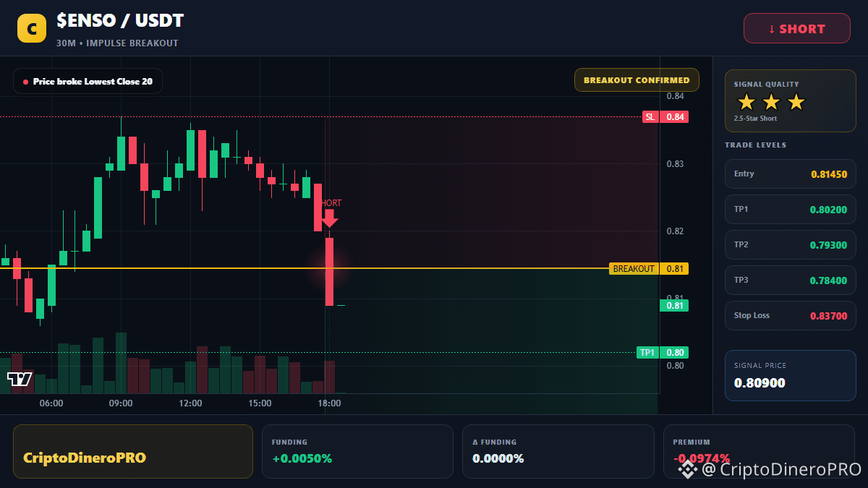Viewport: 868px width, 488px height.
Task: Click the third signal quality star
Action: [x=796, y=102]
